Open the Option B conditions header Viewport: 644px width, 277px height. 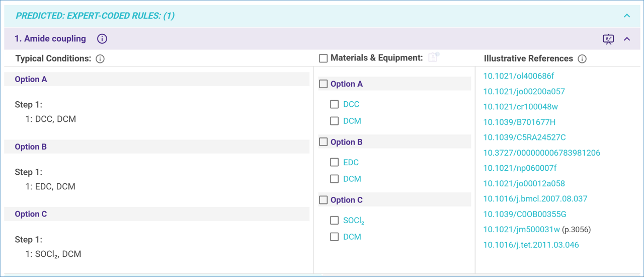(x=31, y=147)
